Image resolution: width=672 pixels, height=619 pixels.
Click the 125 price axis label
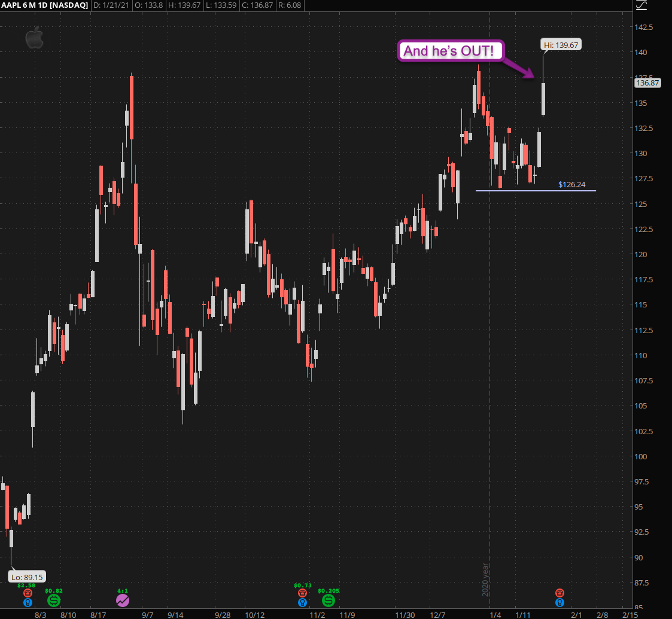click(x=641, y=204)
